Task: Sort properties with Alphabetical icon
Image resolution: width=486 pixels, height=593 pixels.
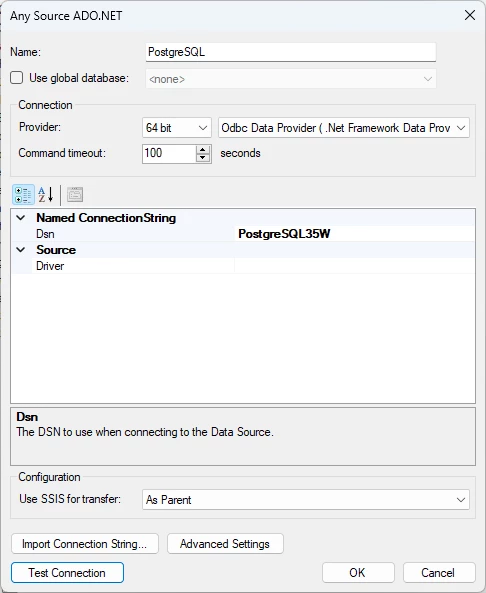Action: click(x=46, y=195)
